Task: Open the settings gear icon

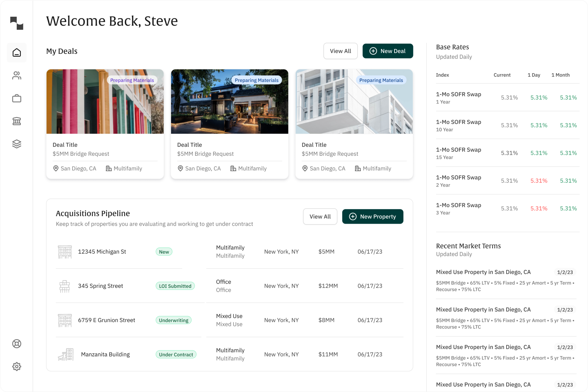Action: click(17, 366)
